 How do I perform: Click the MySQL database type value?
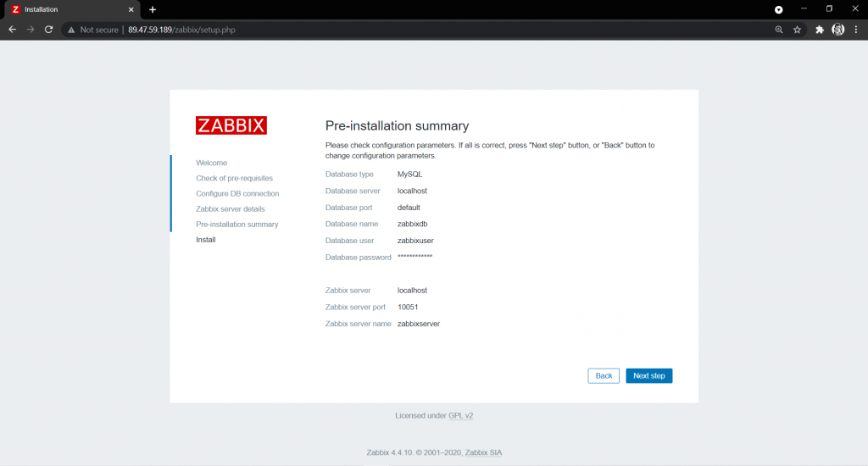(409, 175)
